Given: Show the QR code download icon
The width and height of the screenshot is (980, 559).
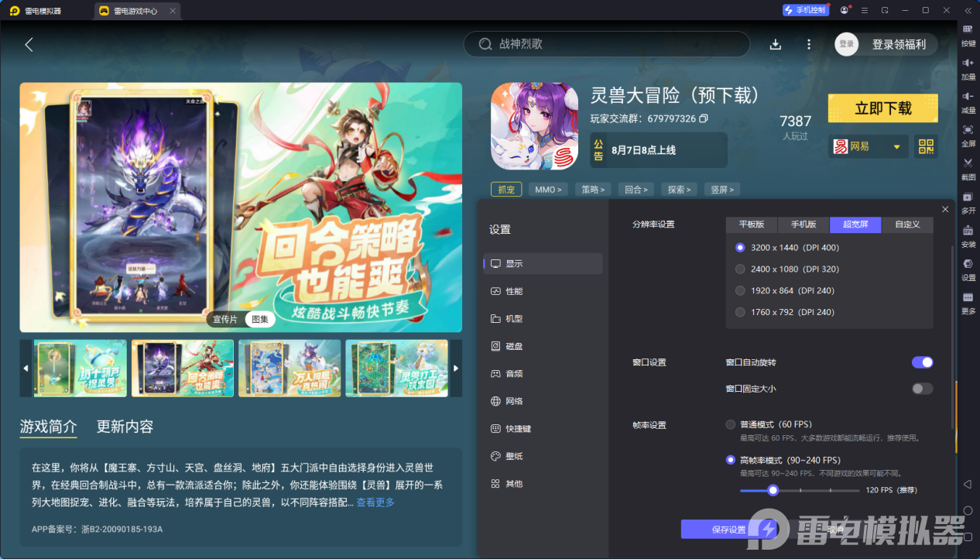Looking at the screenshot, I should tap(925, 146).
